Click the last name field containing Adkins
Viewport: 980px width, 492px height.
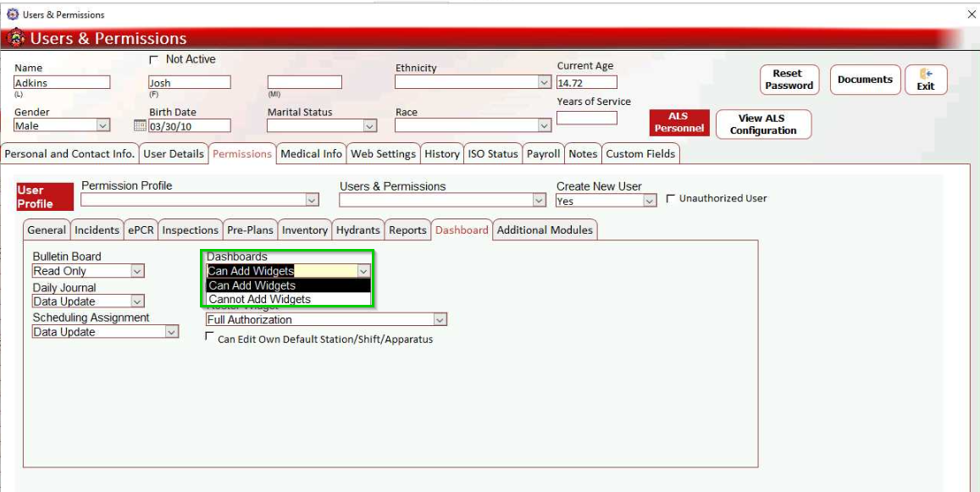coord(62,83)
